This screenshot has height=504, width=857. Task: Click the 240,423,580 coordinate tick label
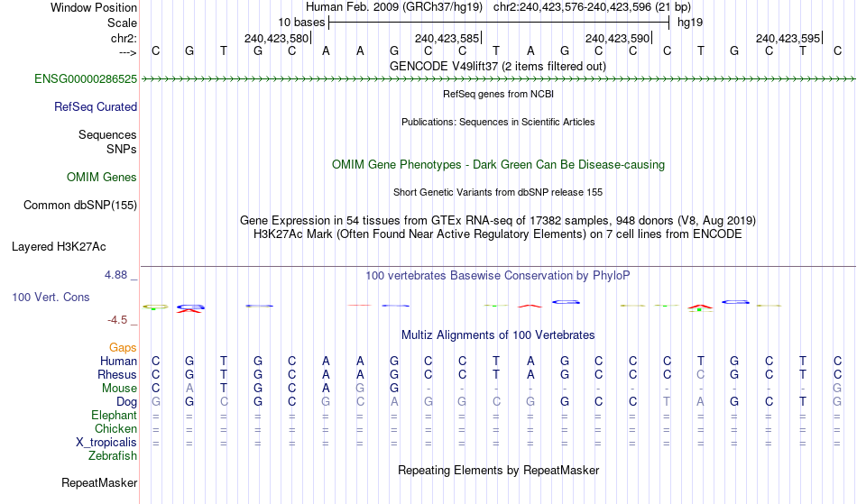click(276, 38)
